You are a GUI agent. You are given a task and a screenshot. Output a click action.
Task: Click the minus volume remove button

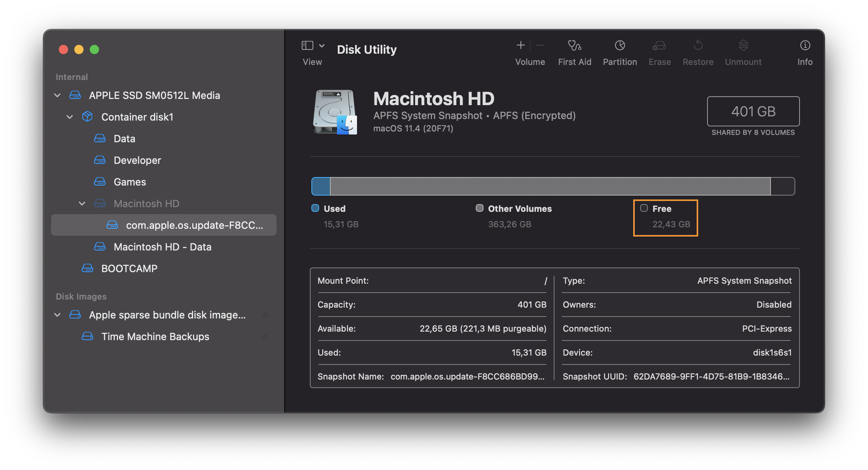click(540, 46)
